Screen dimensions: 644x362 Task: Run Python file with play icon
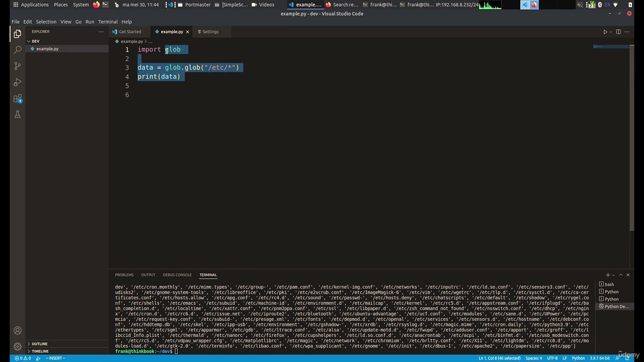(605, 32)
